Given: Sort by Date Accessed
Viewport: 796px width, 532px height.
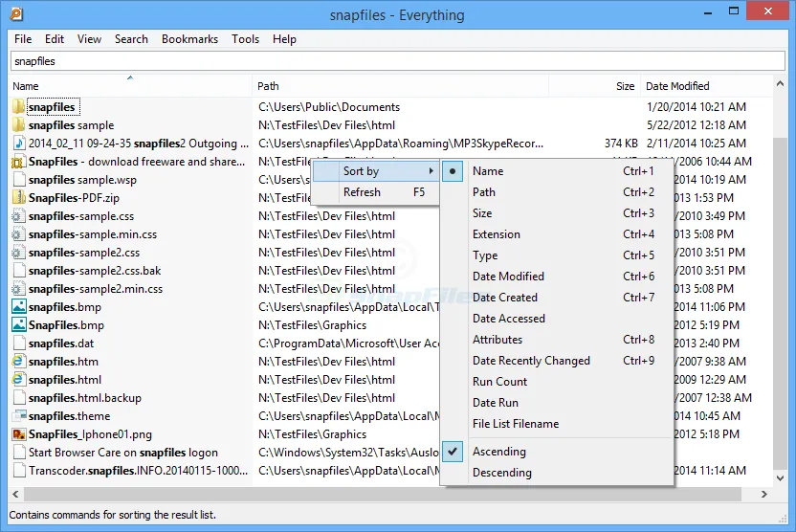Looking at the screenshot, I should click(558, 319).
